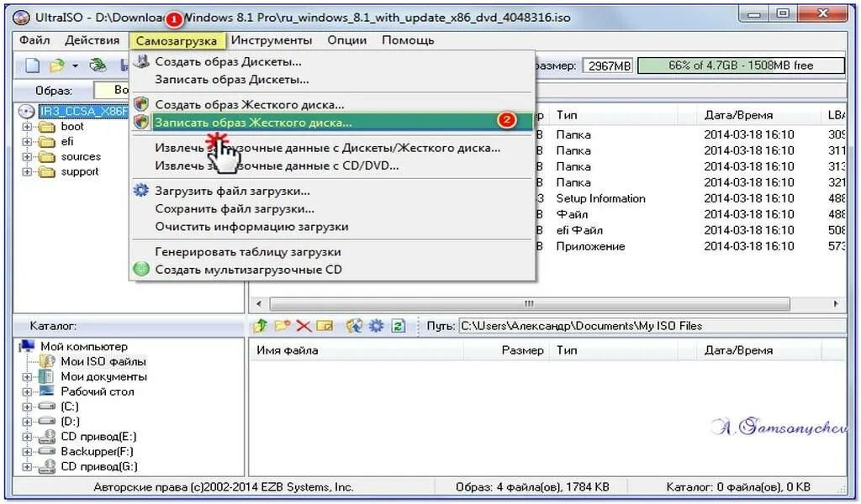Open the Инструменты menu
861x504 pixels.
pos(272,40)
